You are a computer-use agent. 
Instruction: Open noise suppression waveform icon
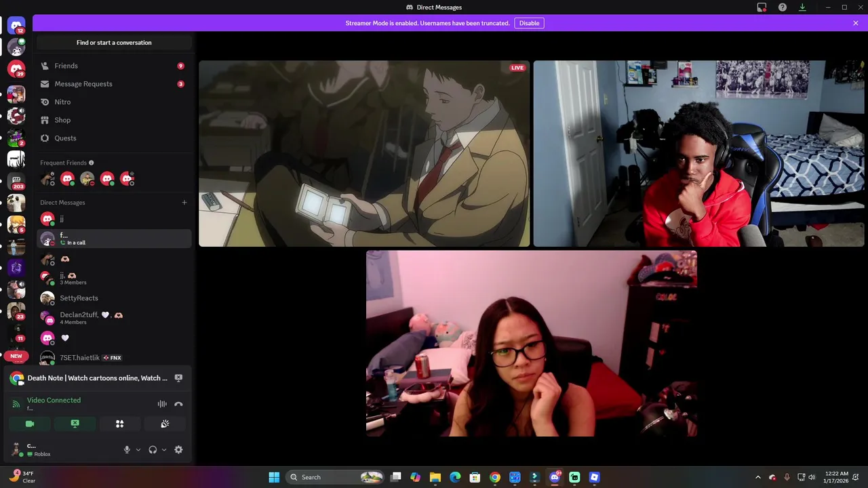(x=162, y=404)
